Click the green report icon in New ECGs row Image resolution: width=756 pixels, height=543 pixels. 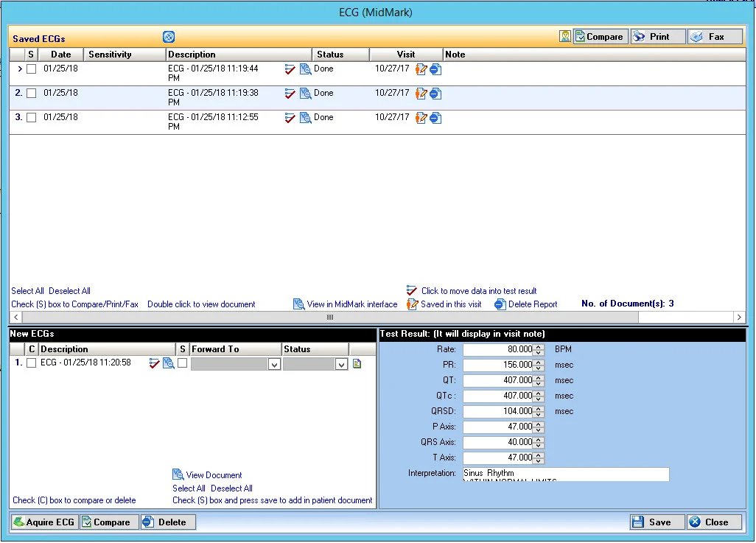(357, 363)
